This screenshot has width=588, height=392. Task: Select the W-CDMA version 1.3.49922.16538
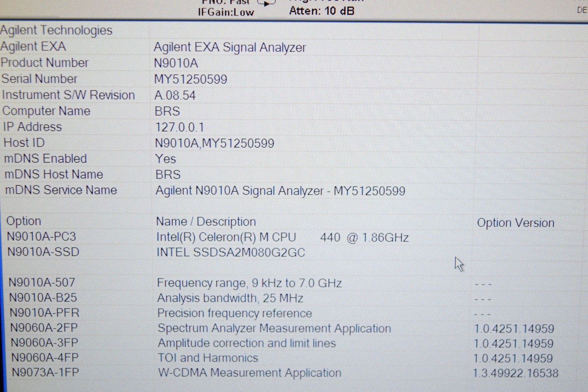516,374
